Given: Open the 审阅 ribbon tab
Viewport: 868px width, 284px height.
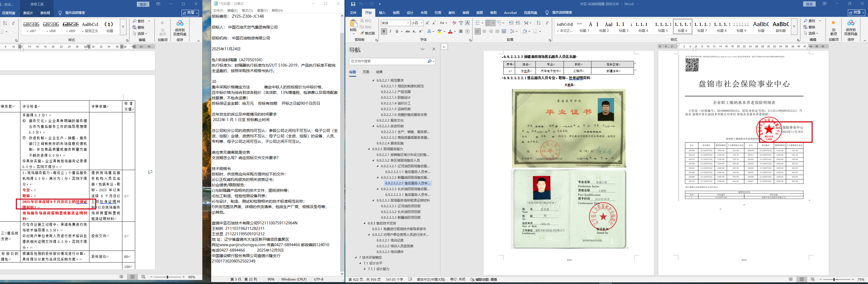Looking at the screenshot, I should coord(465,13).
